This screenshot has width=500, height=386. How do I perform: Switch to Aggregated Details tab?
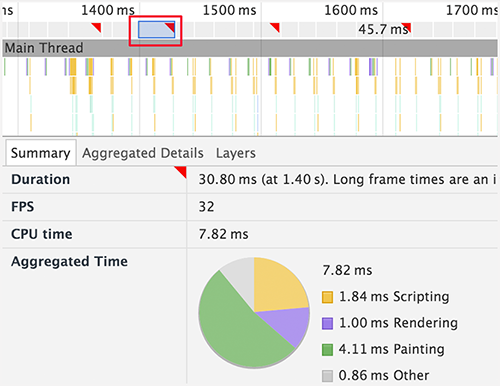pyautogui.click(x=143, y=153)
